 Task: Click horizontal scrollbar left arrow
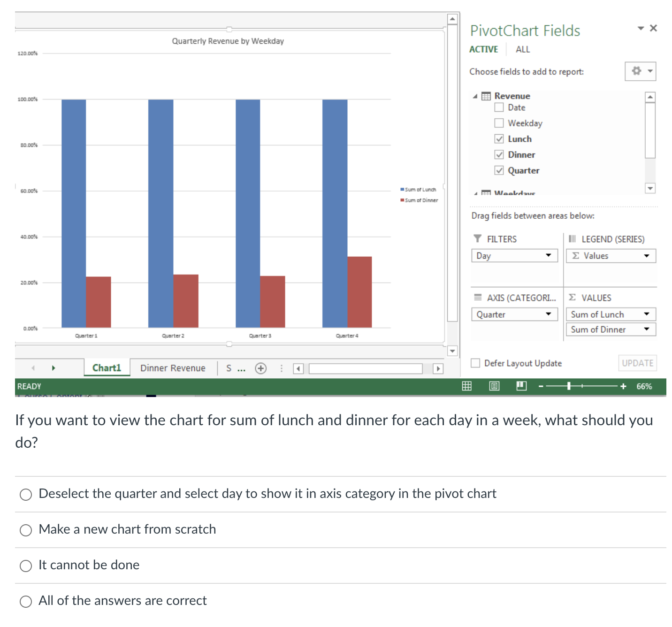click(298, 368)
